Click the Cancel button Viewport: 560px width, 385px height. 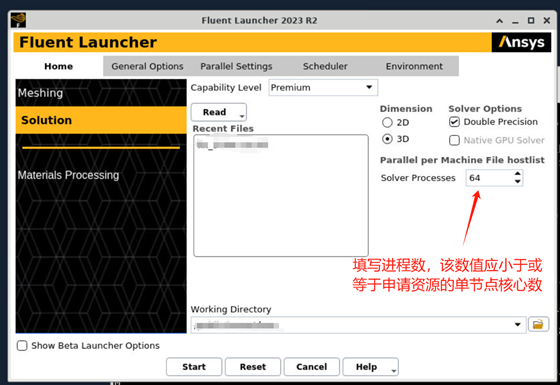[x=311, y=367]
